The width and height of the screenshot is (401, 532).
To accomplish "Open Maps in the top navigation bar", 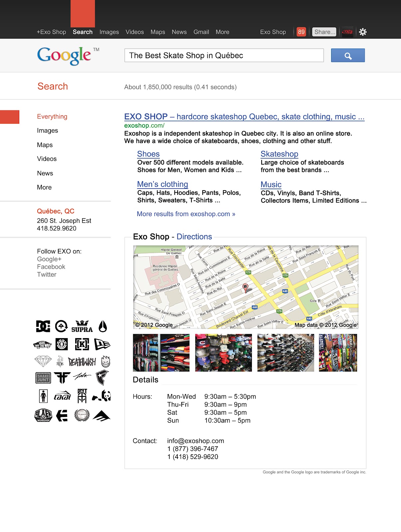I will pyautogui.click(x=158, y=32).
